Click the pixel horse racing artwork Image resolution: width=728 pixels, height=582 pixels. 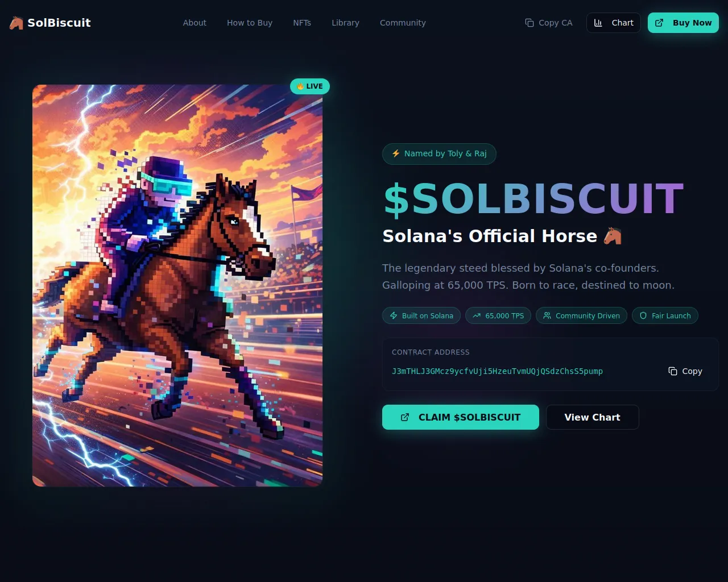[x=177, y=285]
